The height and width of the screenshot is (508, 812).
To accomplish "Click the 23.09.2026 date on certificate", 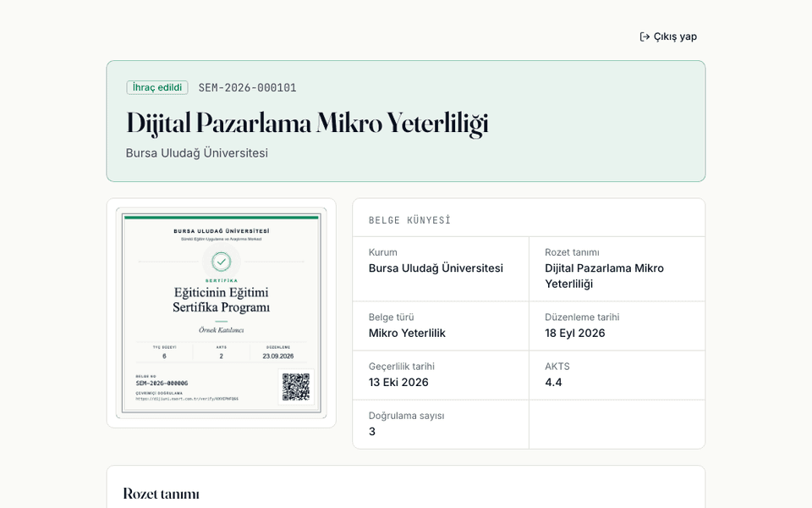I will coord(278,356).
